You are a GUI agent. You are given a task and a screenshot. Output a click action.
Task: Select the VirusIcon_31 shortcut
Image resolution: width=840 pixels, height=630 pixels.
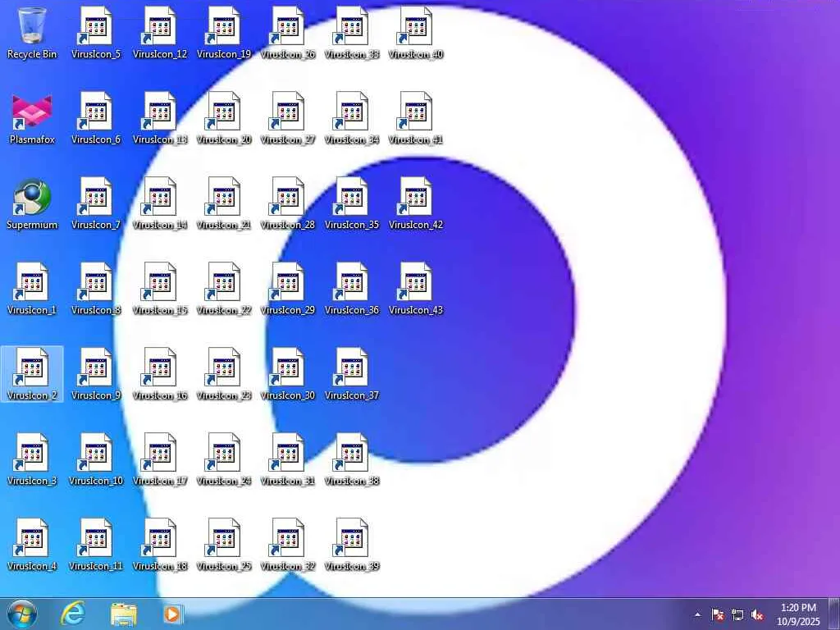[x=288, y=459]
